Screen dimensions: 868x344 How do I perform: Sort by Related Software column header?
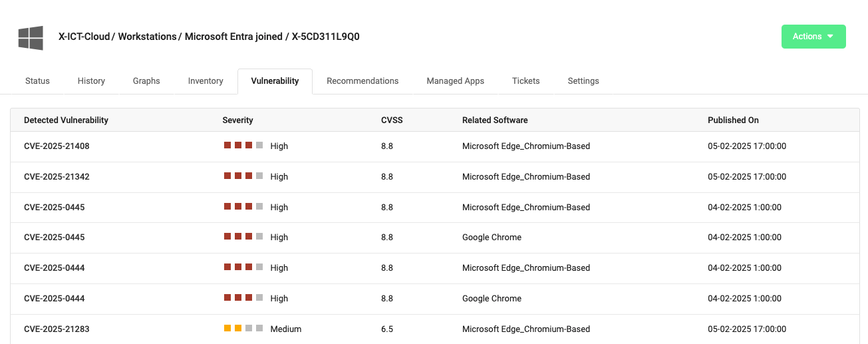click(495, 120)
